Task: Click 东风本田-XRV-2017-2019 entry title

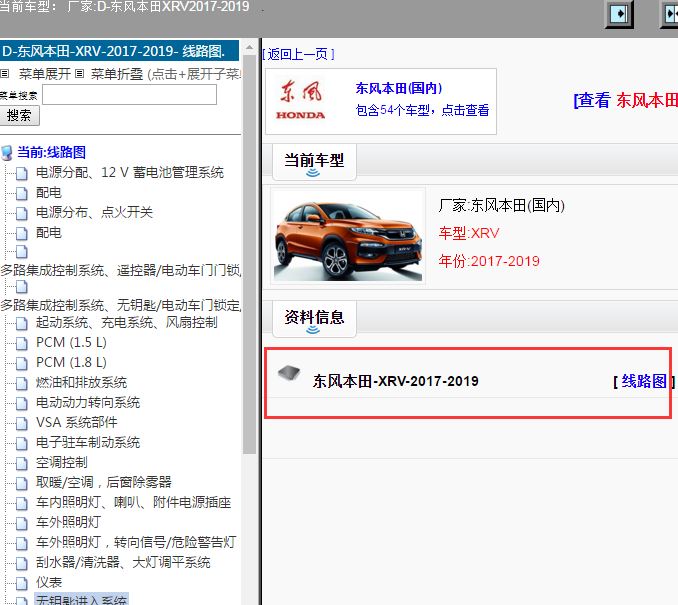Action: [x=396, y=381]
